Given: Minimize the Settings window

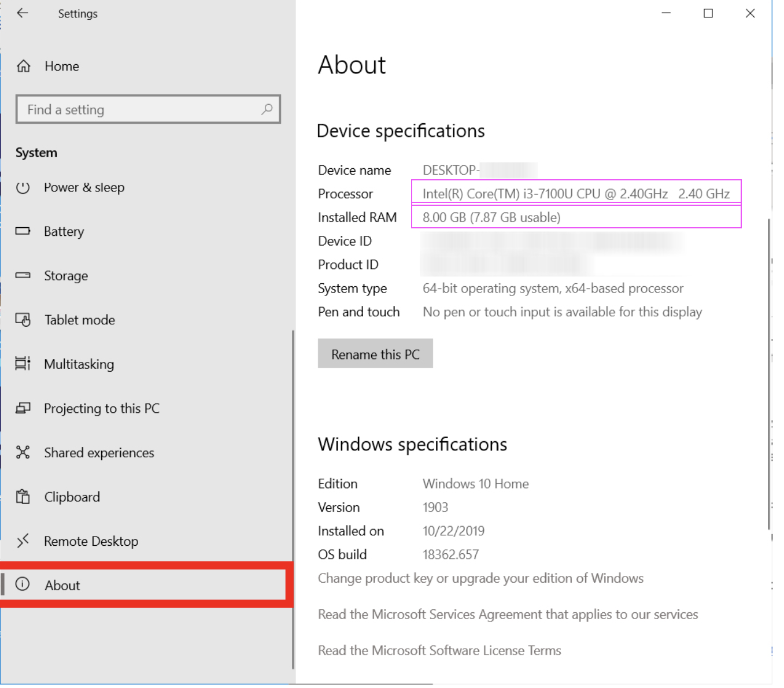Looking at the screenshot, I should (666, 13).
